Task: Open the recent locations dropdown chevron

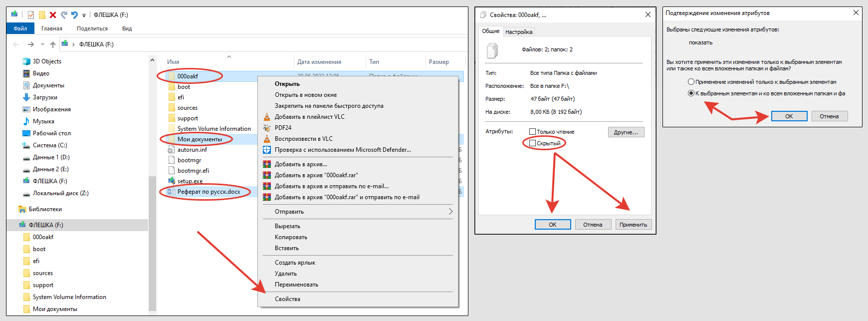Action: coord(42,44)
